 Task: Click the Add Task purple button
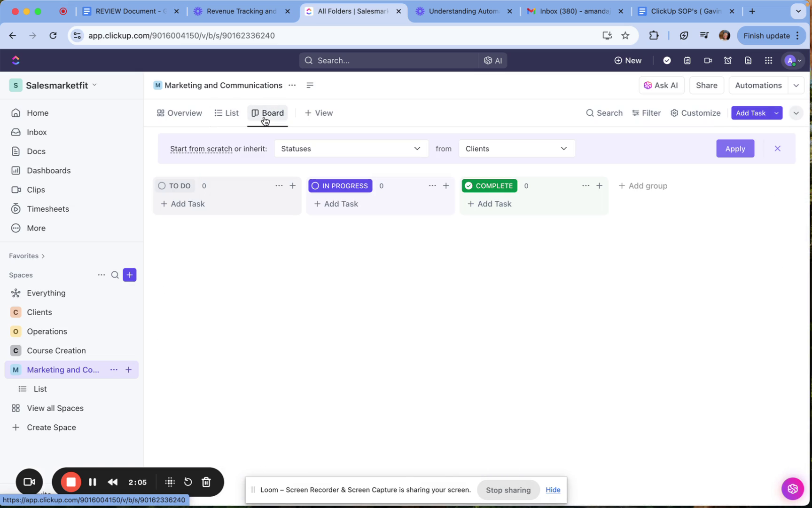pos(751,113)
